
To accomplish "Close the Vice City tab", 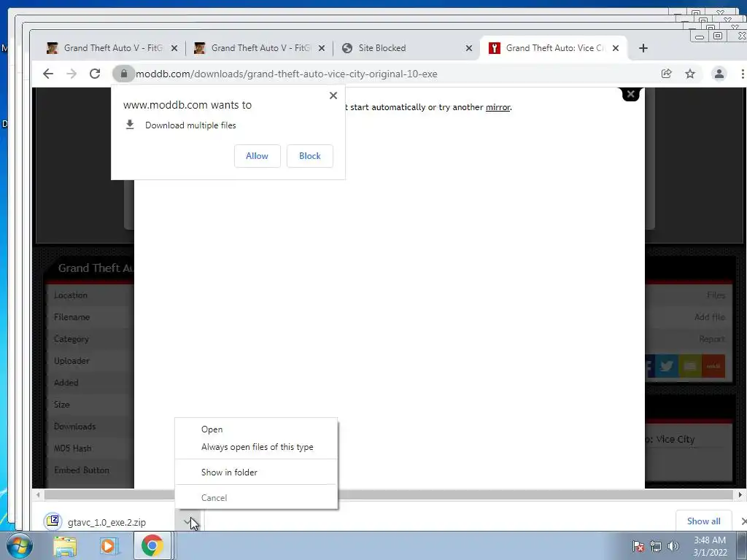I will click(x=616, y=48).
